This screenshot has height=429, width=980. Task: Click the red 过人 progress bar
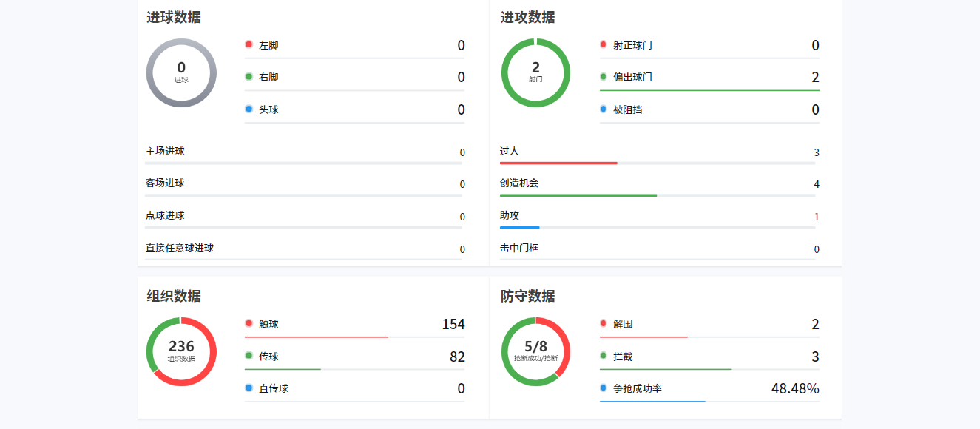558,163
